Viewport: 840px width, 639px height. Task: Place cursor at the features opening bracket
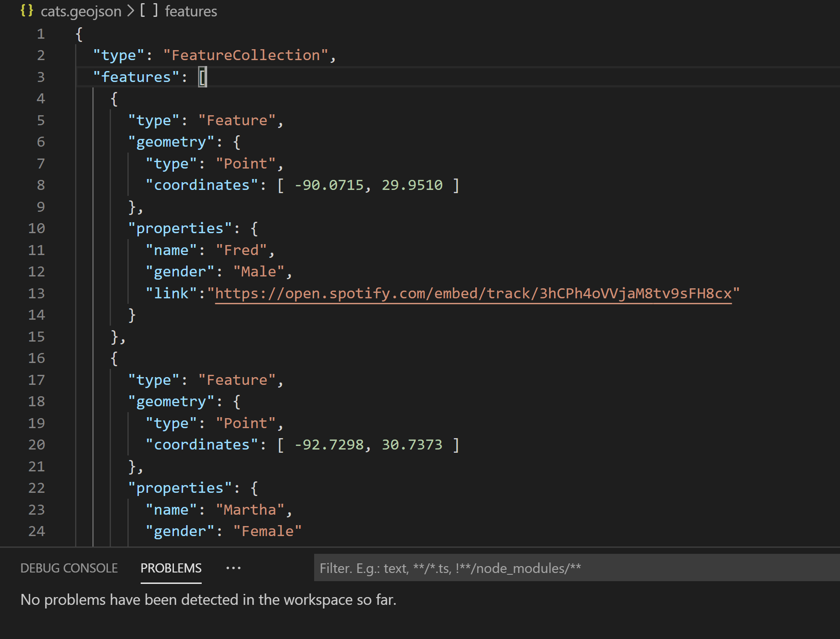203,77
